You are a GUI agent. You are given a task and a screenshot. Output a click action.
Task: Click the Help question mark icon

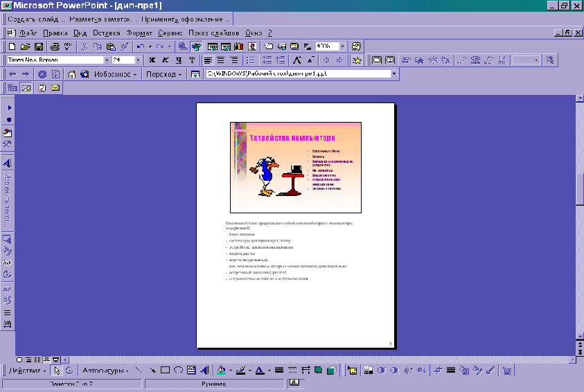[356, 46]
